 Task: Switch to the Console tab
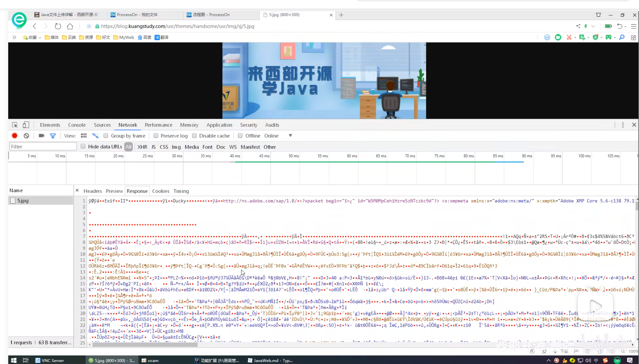[x=77, y=125]
